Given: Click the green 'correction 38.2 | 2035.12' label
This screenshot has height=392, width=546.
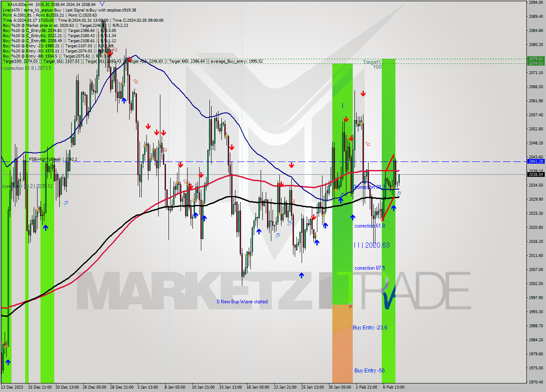Looking at the screenshot, I should click(x=27, y=186).
